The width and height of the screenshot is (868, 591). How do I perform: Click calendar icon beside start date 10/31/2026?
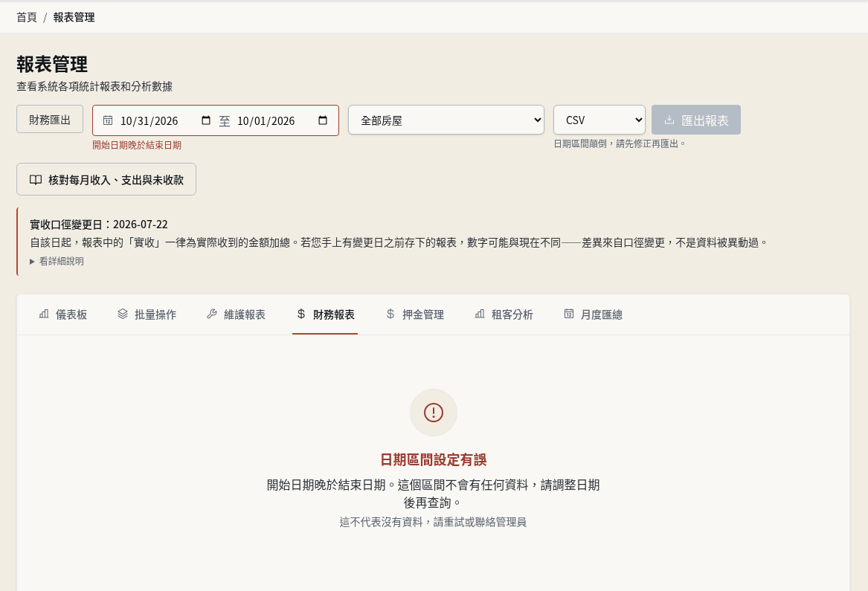[108, 120]
